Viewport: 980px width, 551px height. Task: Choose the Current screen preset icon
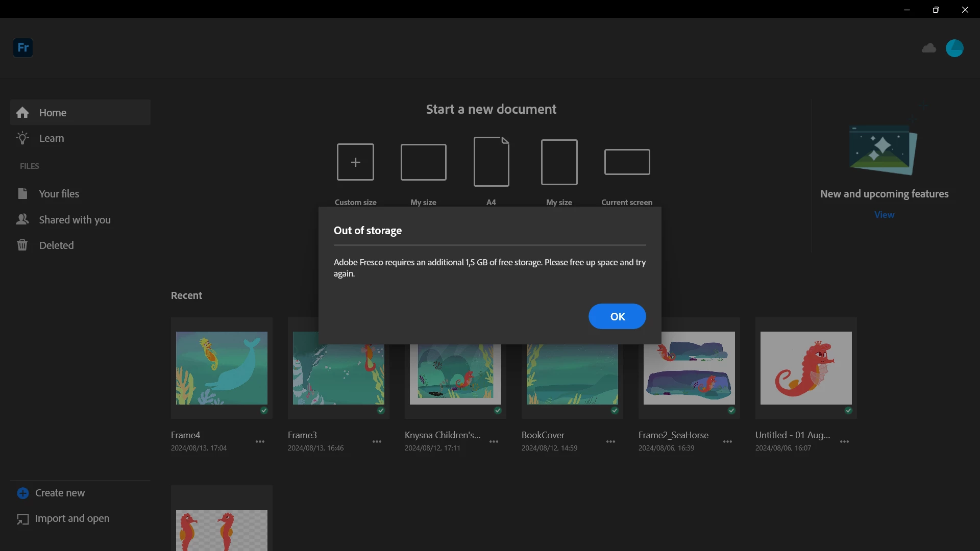coord(627,162)
